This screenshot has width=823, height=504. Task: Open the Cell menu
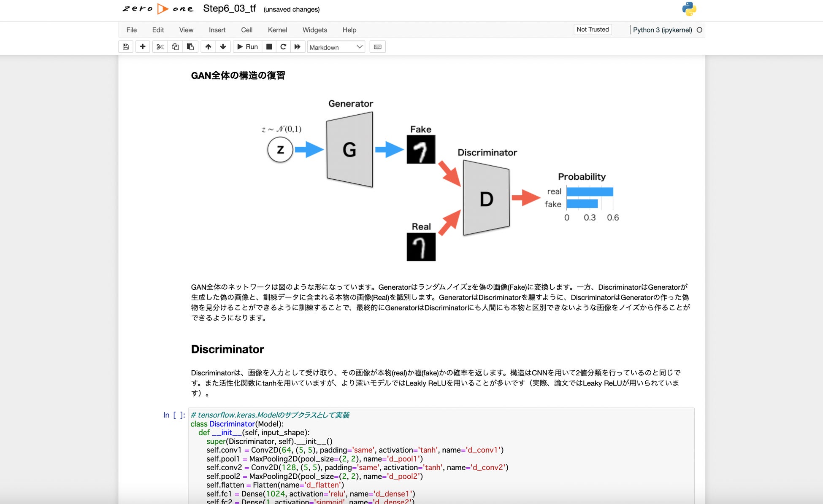coord(246,30)
